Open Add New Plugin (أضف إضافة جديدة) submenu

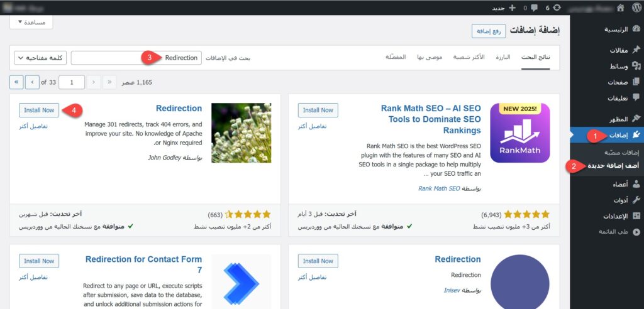pos(614,166)
